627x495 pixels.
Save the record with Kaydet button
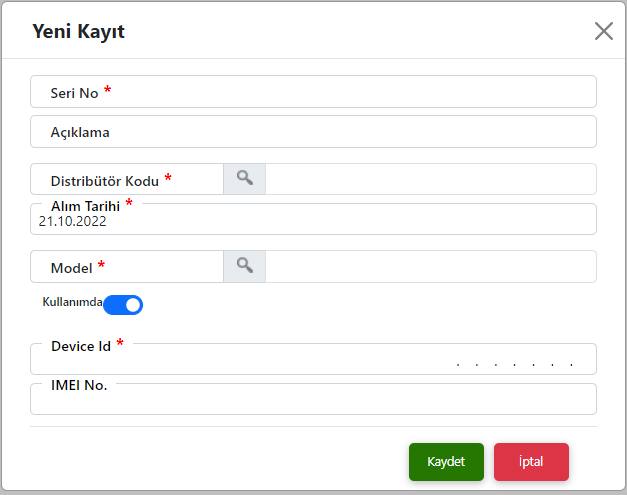click(x=446, y=462)
